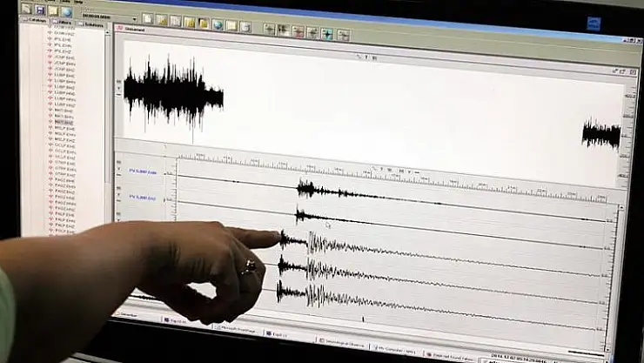Click the floppy disk Save icon
This screenshot has width=644, height=363.
[39, 10]
